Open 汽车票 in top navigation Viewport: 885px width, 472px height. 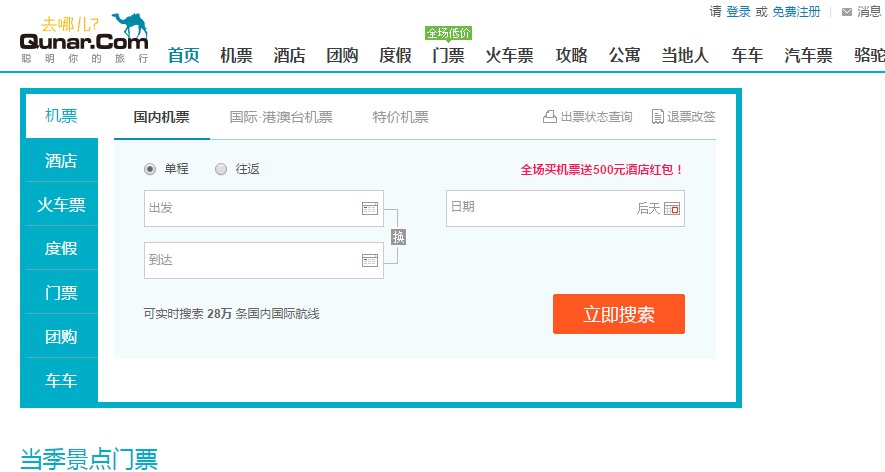[x=808, y=55]
